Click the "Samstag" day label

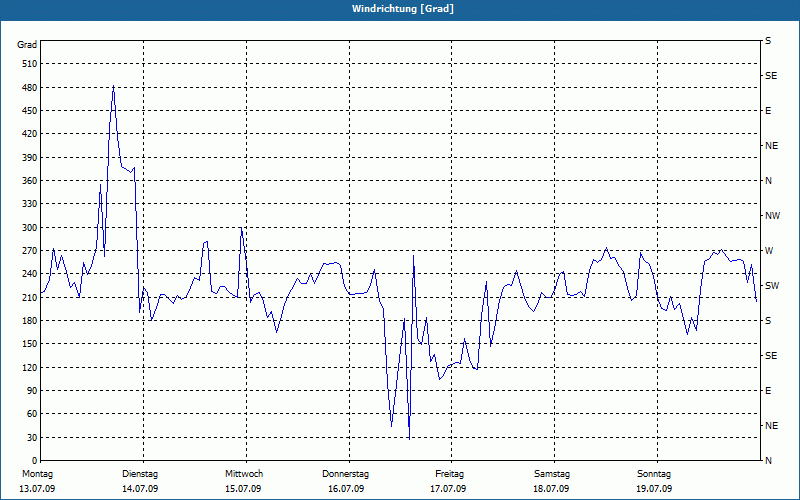coord(552,474)
